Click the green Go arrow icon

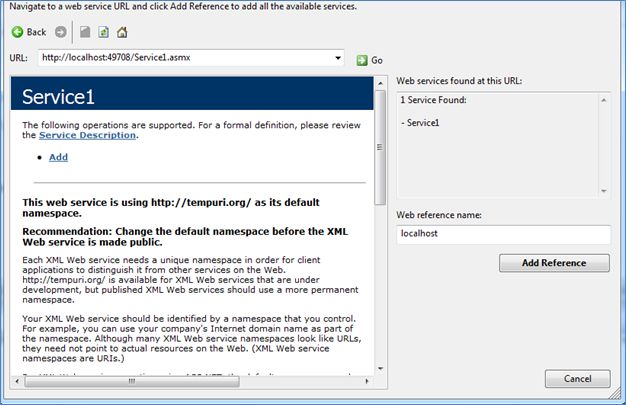362,60
